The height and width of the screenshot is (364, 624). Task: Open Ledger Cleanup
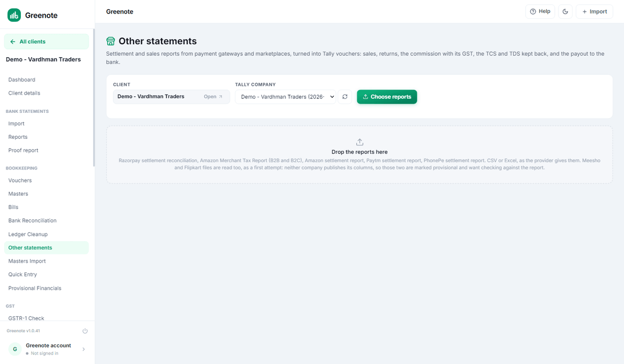(x=46, y=234)
